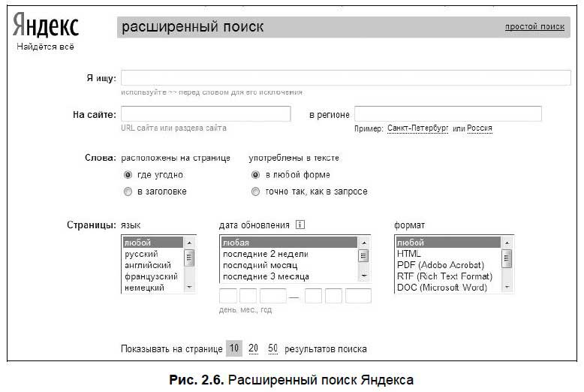Select любая in дата обновления list
Image resolution: width=584 pixels, height=392 pixels.
289,243
